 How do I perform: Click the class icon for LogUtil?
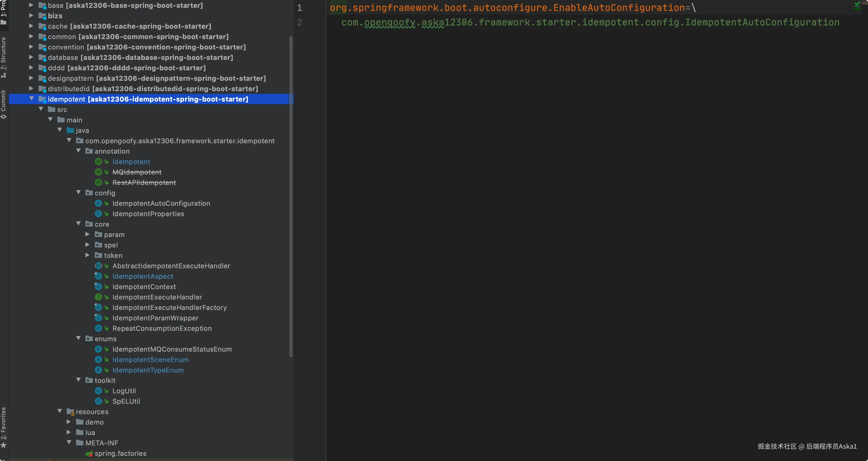click(98, 391)
